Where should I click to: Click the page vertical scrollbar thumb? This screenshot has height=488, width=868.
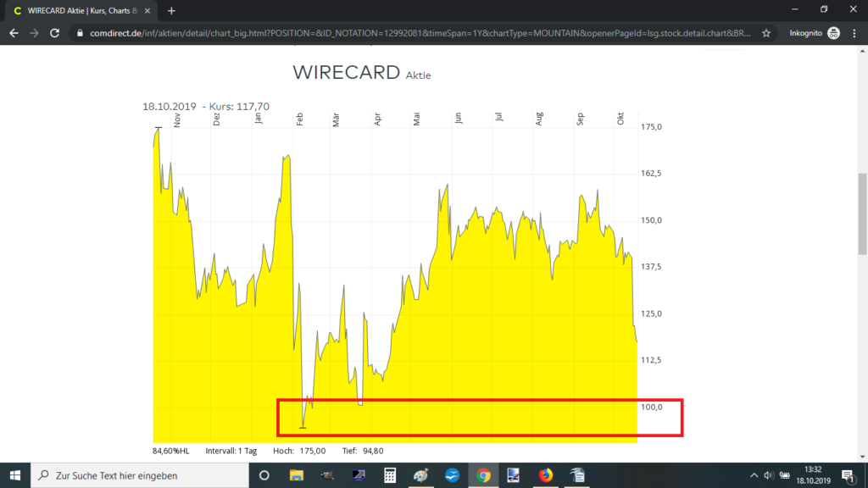[862, 214]
